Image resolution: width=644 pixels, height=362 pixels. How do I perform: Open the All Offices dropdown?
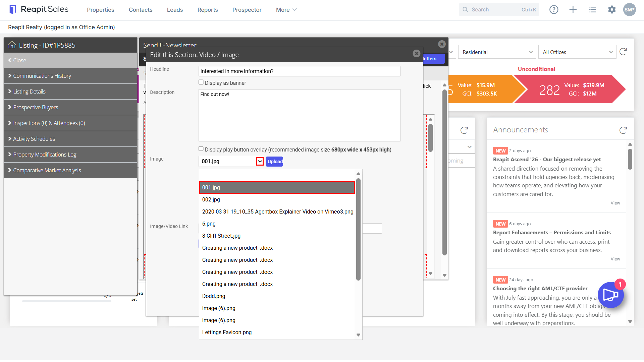(577, 52)
